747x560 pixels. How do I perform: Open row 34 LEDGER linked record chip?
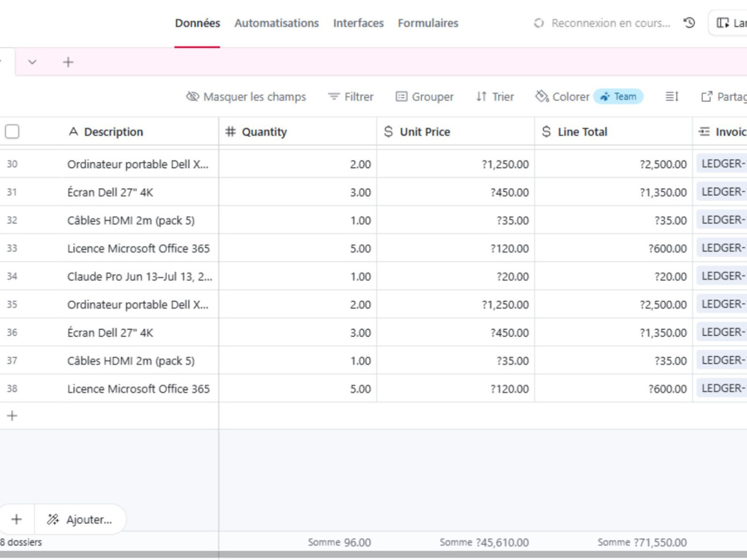(722, 276)
